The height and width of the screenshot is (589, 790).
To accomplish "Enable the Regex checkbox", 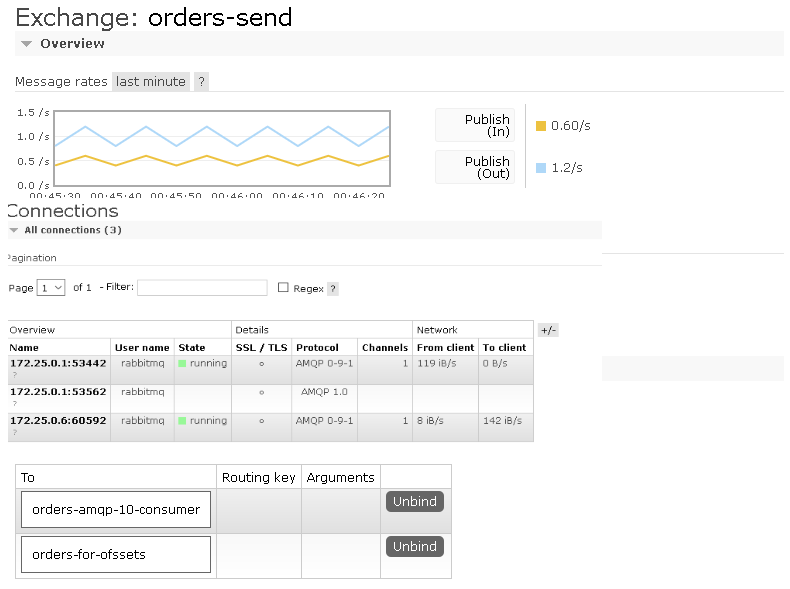I will pos(283,288).
